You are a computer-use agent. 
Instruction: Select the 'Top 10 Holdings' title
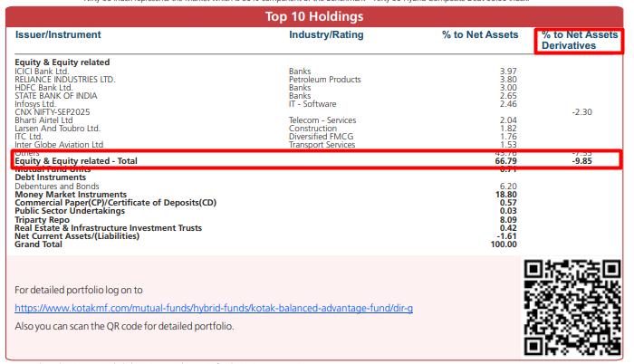click(x=314, y=16)
